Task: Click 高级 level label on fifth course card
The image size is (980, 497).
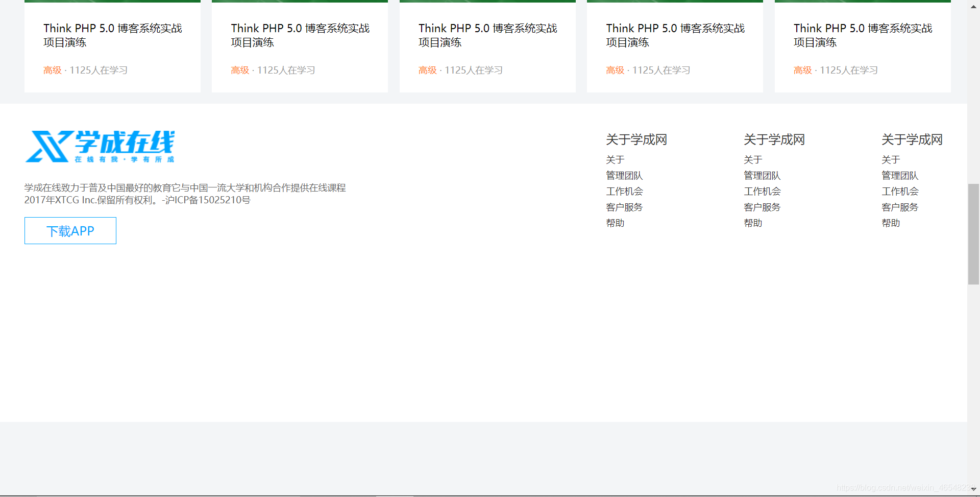Action: click(x=803, y=70)
